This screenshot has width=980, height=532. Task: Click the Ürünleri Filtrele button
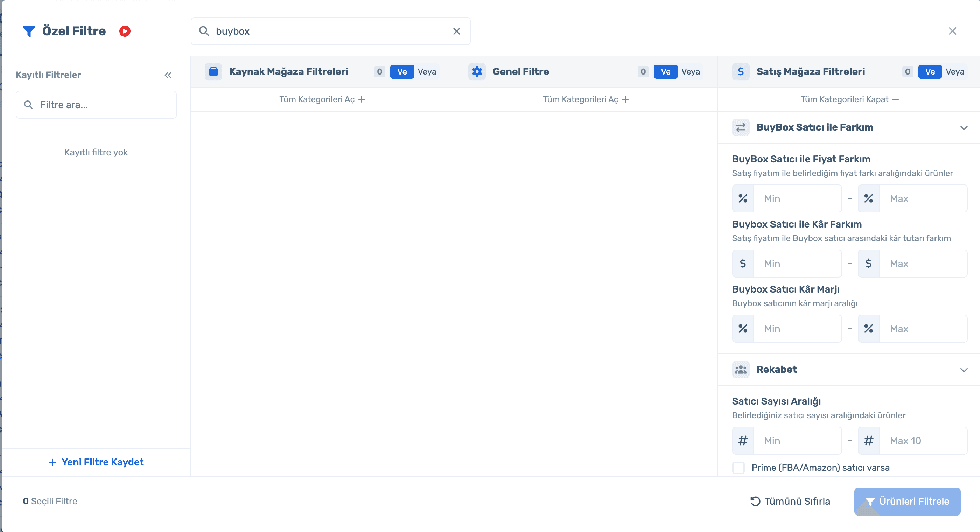tap(907, 501)
